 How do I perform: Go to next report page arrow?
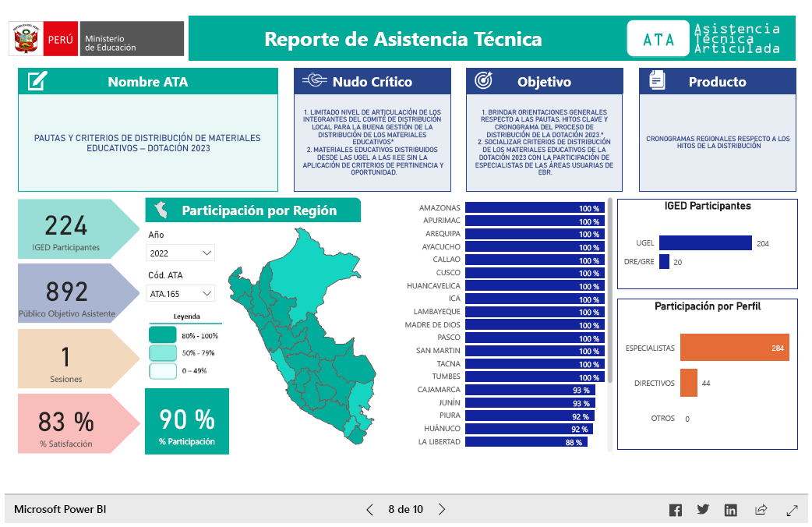[x=442, y=509]
